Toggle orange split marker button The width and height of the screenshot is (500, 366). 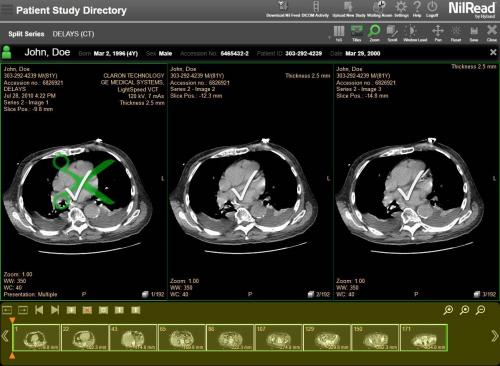pyautogui.click(x=87, y=310)
